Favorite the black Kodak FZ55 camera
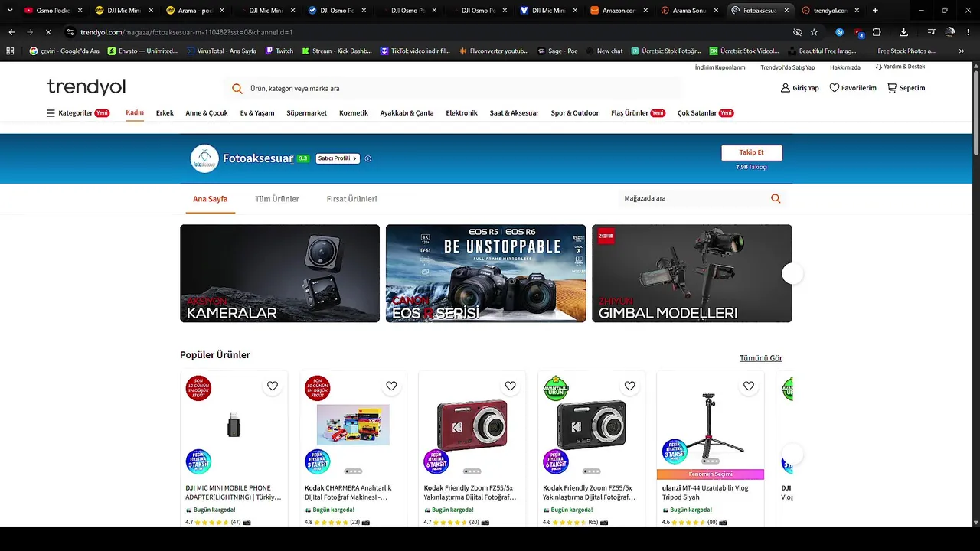Screen dimensions: 980x551 629,386
